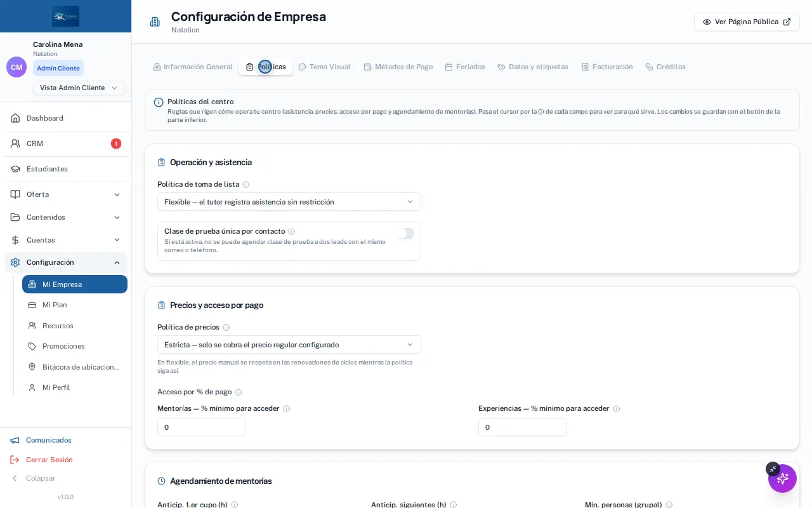
Task: Open the Política de toma de lista dropdown
Action: tap(289, 202)
